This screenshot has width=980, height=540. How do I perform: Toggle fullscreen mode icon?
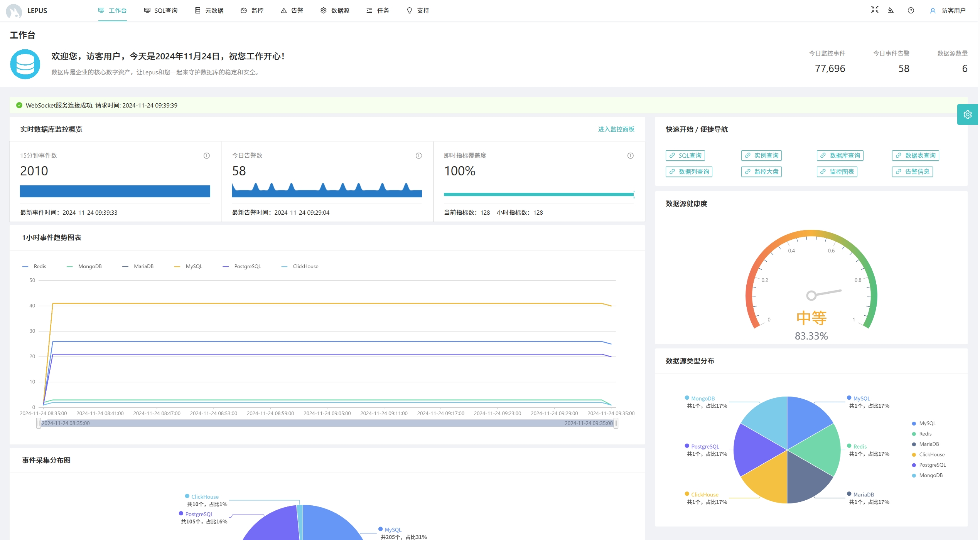pos(875,10)
